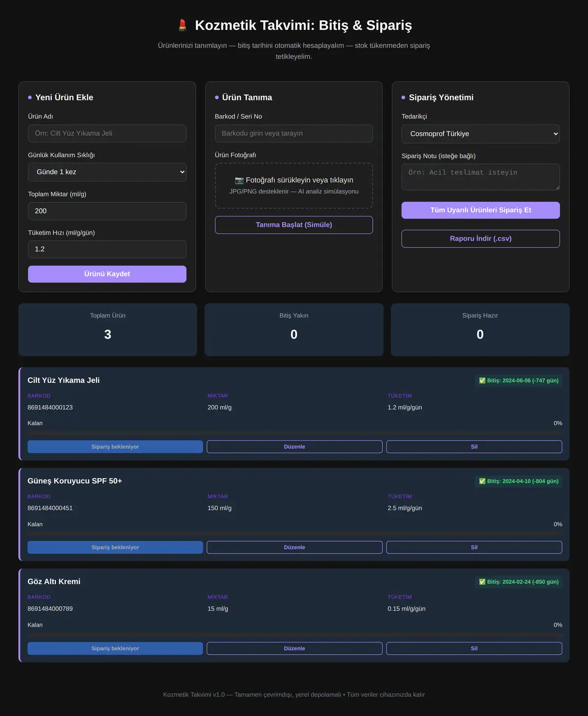This screenshot has height=716, width=588.
Task: Click Tanıma Başlat (Simüle) button
Action: (x=294, y=225)
